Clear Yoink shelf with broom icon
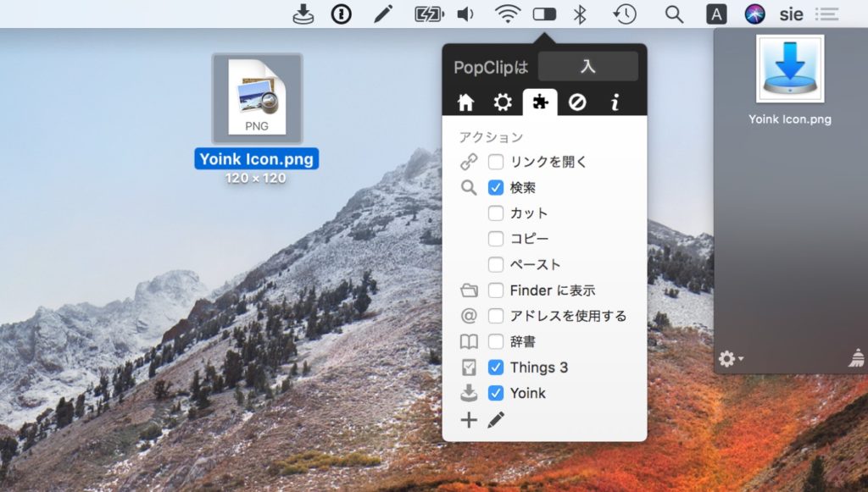868x492 pixels. 857,358
